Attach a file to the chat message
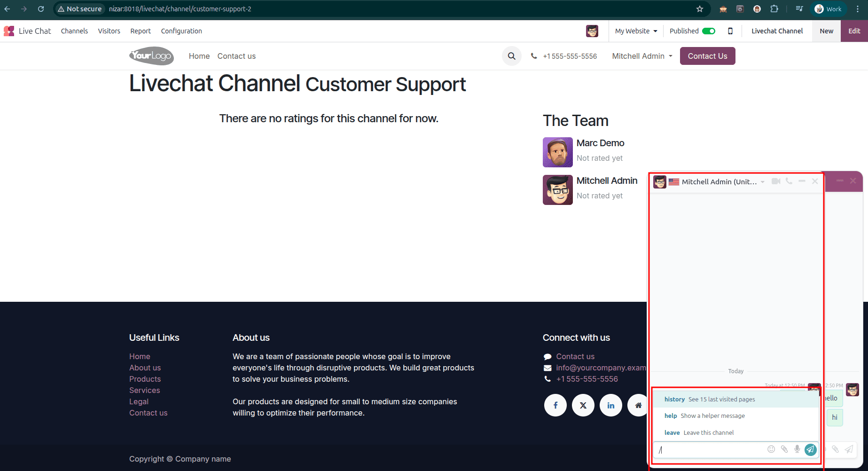Viewport: 868px width, 471px height. (x=784, y=449)
